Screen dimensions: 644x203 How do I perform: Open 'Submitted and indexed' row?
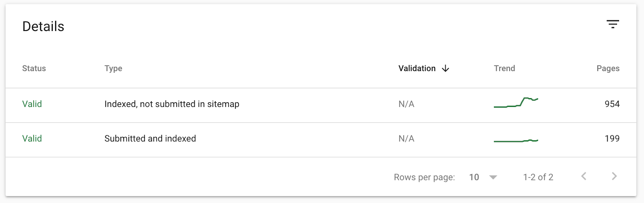(150, 139)
